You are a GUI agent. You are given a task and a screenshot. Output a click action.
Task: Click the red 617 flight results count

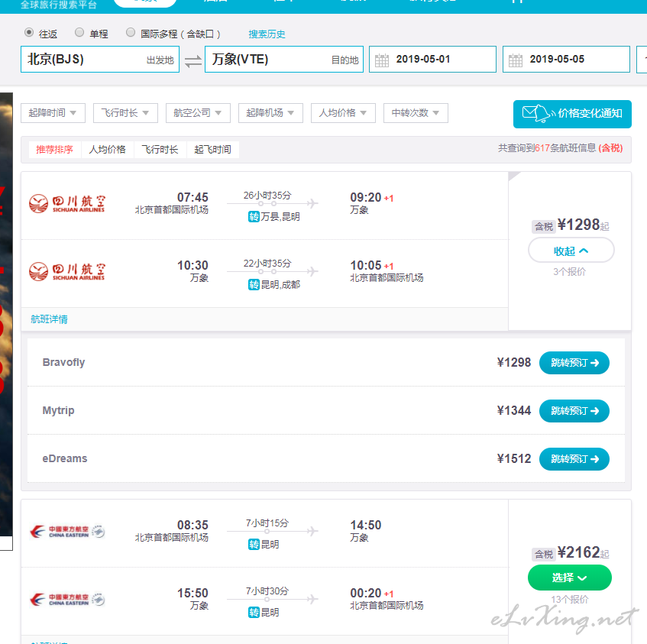coord(542,148)
